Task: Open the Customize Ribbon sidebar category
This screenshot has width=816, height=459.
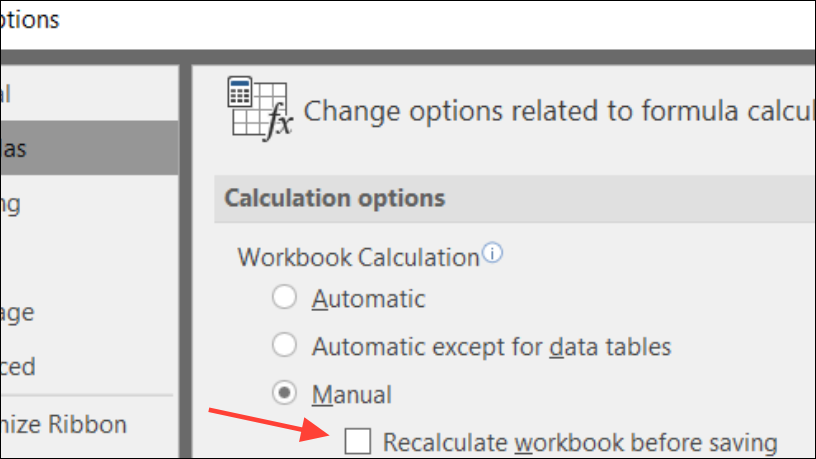Action: click(x=64, y=424)
